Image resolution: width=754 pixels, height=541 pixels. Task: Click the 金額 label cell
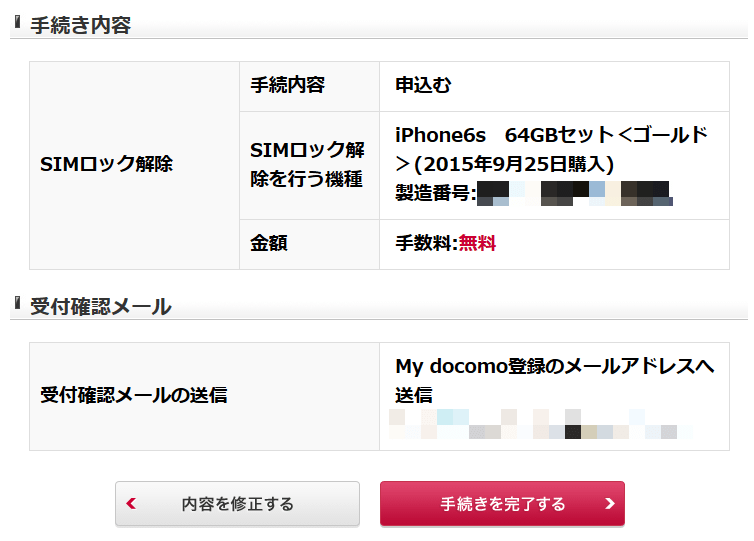[309, 244]
